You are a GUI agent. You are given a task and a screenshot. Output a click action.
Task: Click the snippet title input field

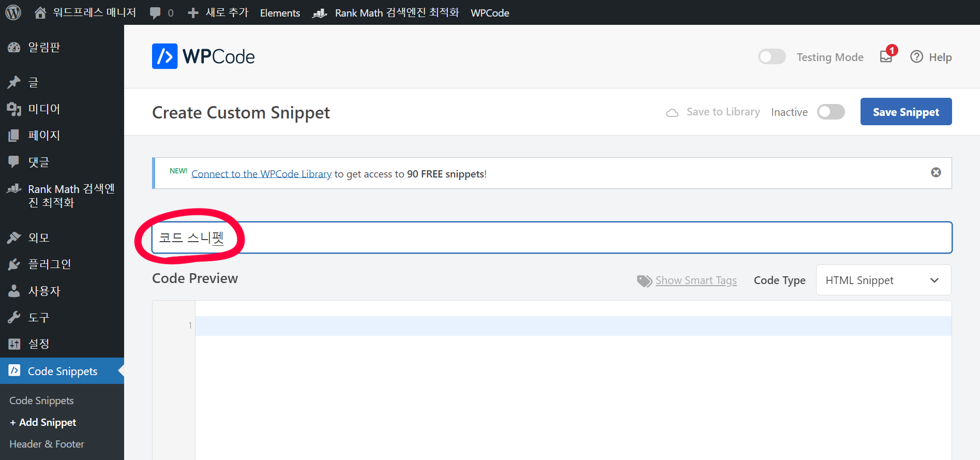[552, 238]
